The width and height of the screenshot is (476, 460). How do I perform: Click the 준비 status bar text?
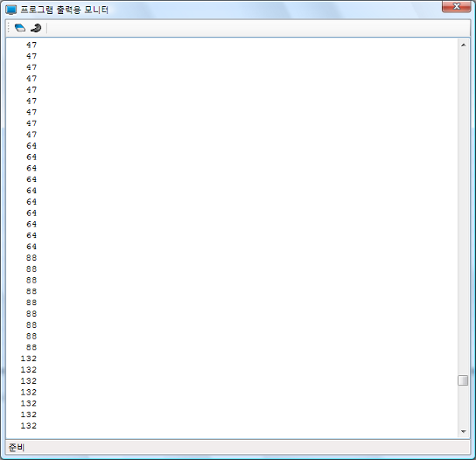[x=17, y=447]
